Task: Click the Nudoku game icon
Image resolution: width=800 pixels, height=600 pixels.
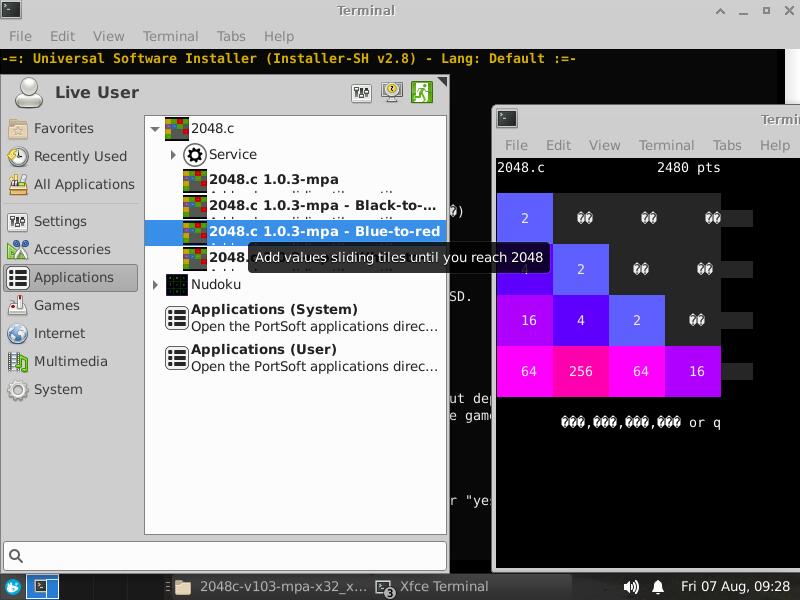Action: pos(177,284)
